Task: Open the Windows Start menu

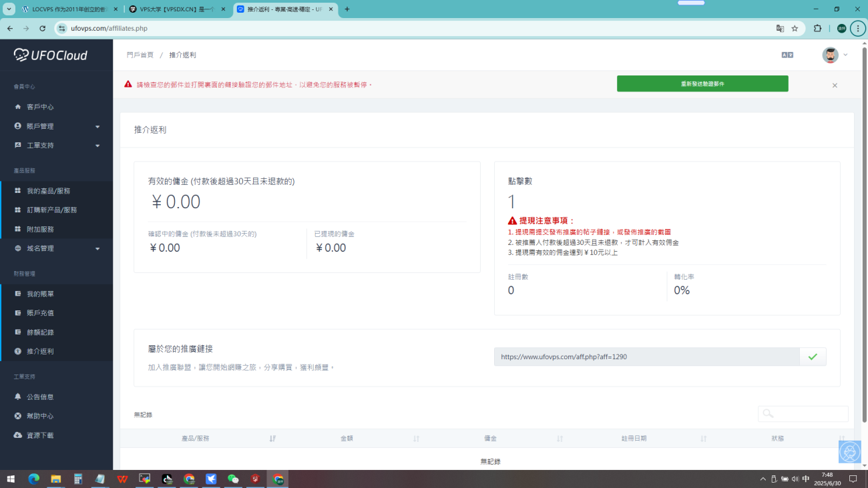Action: point(11,479)
